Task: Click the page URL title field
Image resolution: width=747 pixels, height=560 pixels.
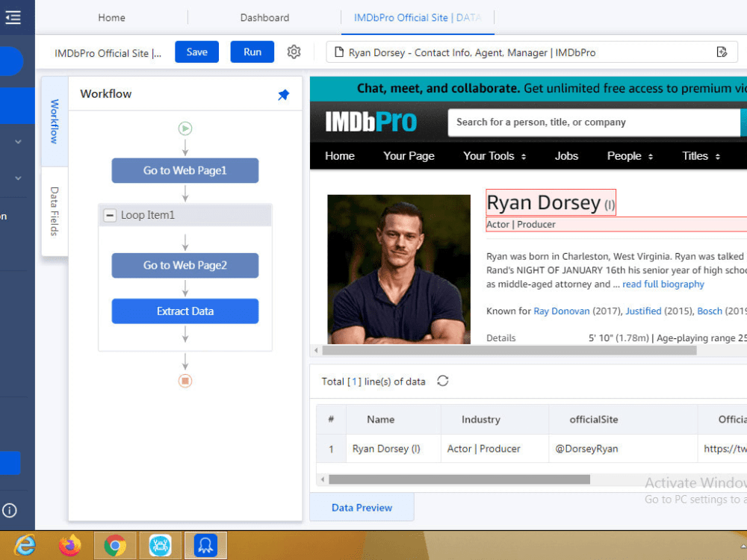Action: coord(532,52)
